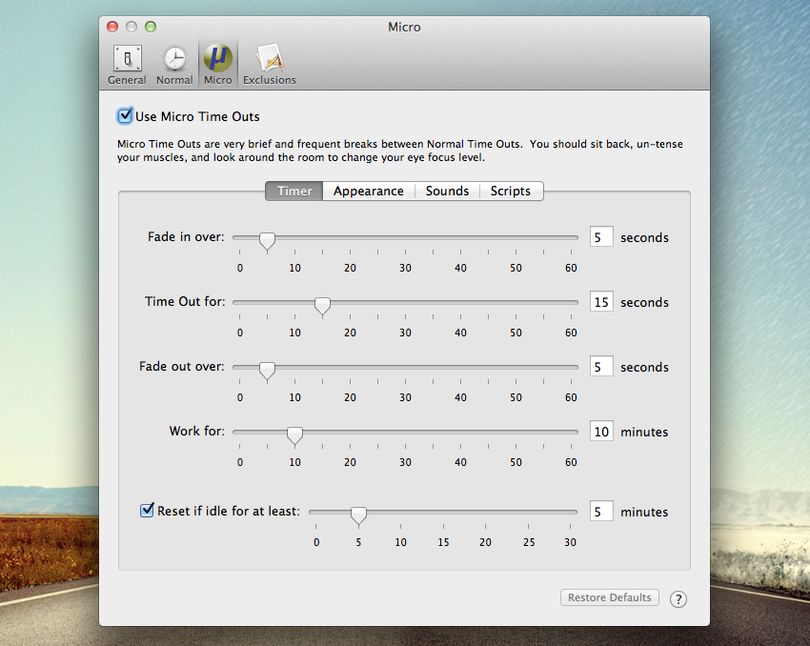
Task: Open the Normal clock preferences pane
Action: coord(175,65)
